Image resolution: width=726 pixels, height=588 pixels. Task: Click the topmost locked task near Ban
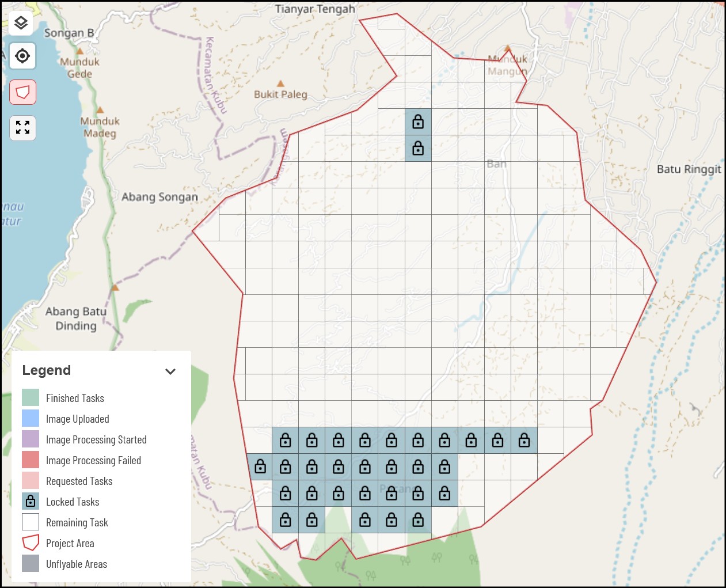click(418, 122)
